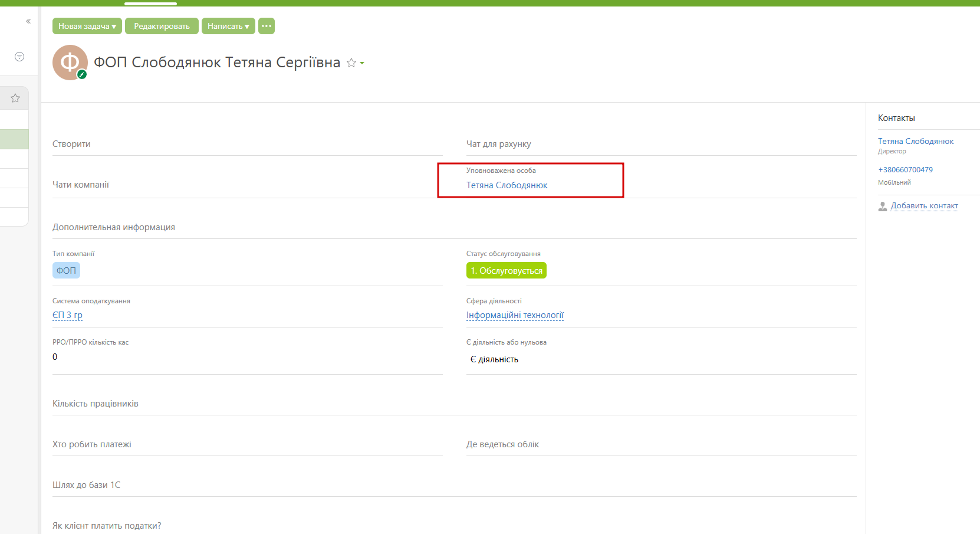Click the ФОП company type tag

pyautogui.click(x=66, y=270)
